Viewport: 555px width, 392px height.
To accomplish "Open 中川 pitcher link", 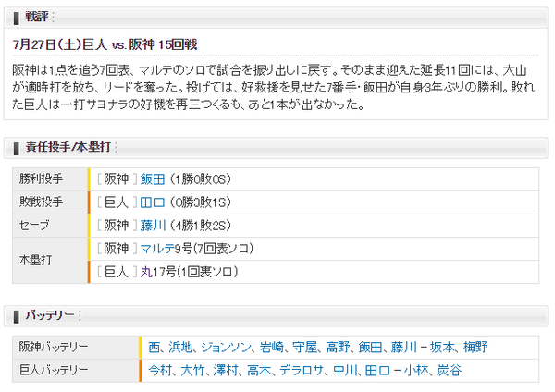I will click(x=345, y=371).
